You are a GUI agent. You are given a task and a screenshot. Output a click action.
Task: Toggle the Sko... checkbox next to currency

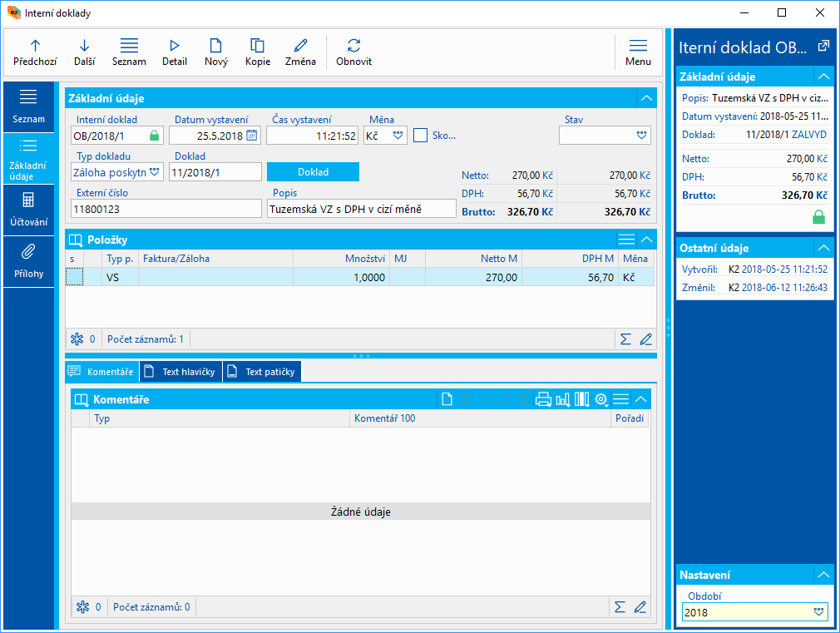coord(421,136)
